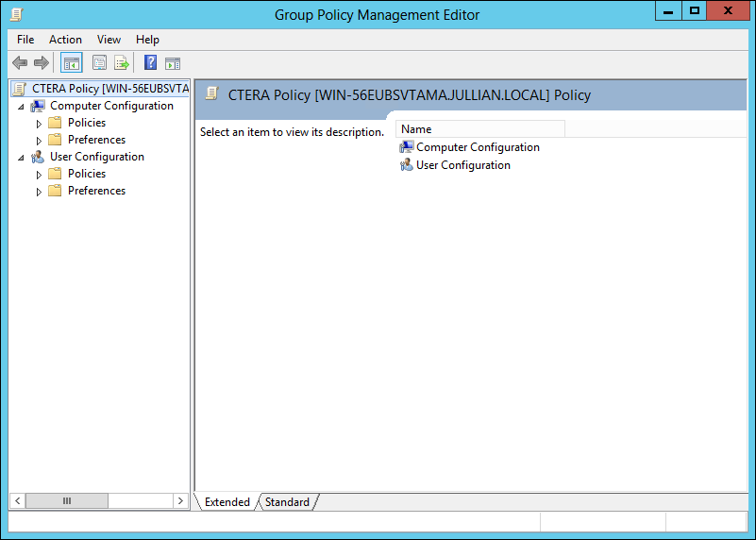Collapse the User Configuration tree node

pos(21,158)
